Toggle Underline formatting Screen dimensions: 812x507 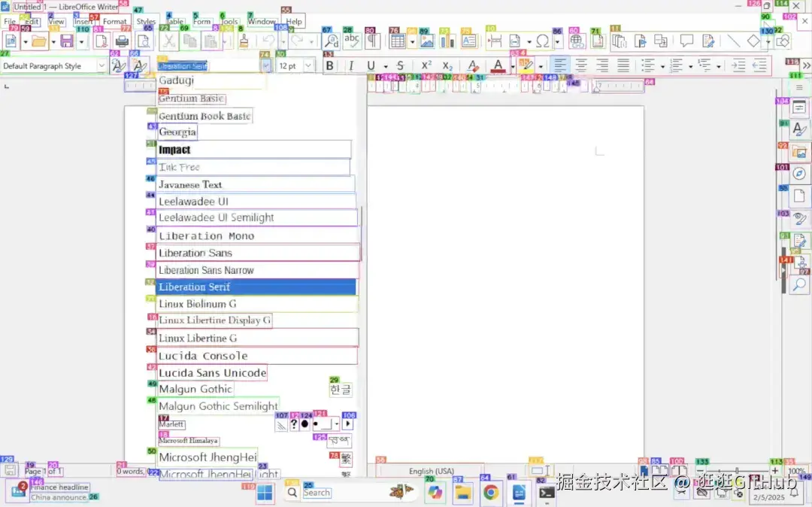tap(371, 65)
